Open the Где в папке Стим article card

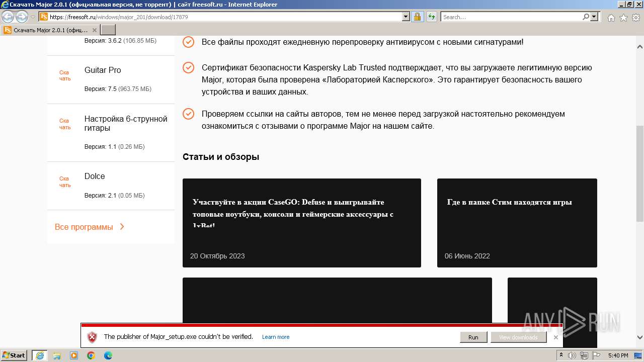[517, 223]
